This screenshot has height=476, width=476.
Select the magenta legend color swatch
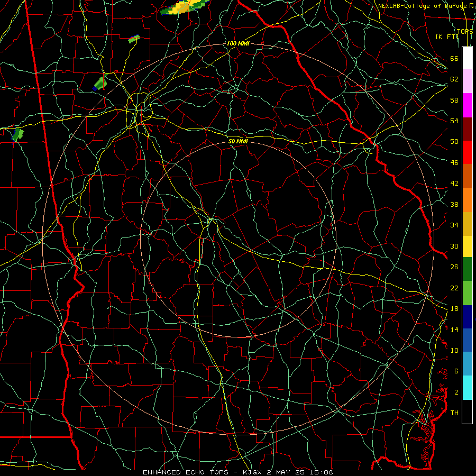[467, 105]
